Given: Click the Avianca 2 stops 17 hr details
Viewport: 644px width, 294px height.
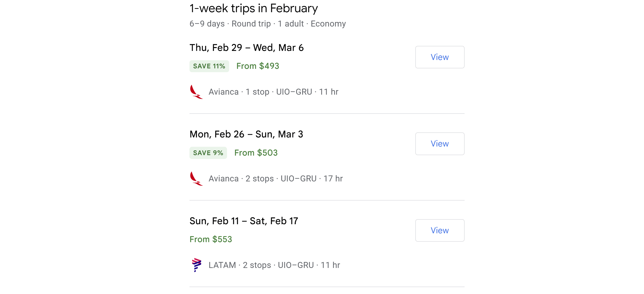Looking at the screenshot, I should (x=276, y=179).
